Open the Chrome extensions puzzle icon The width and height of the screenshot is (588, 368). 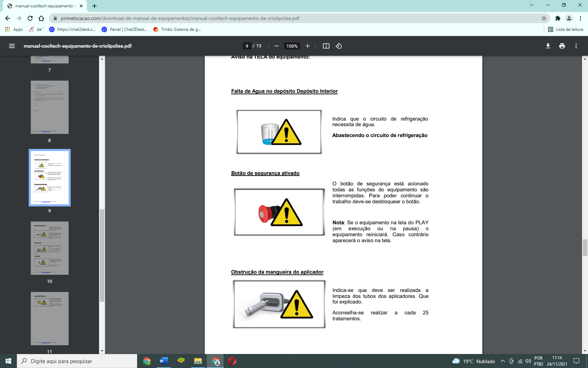558,18
